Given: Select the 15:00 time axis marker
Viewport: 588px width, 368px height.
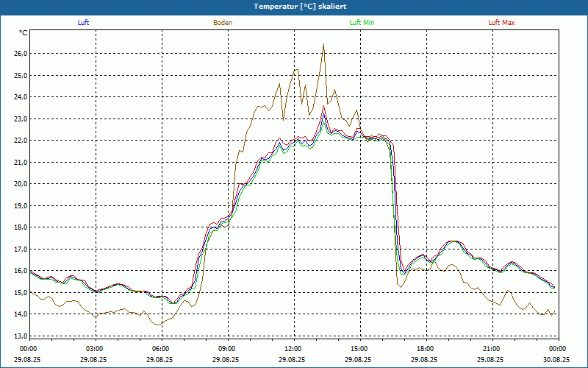Looking at the screenshot, I should [x=359, y=349].
